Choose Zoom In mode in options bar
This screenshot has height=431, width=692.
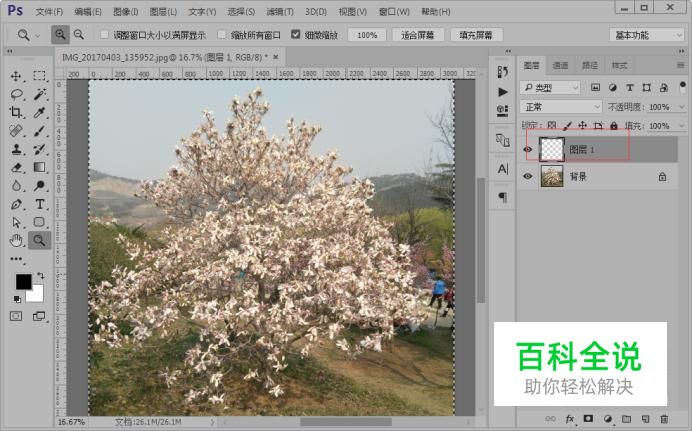60,34
